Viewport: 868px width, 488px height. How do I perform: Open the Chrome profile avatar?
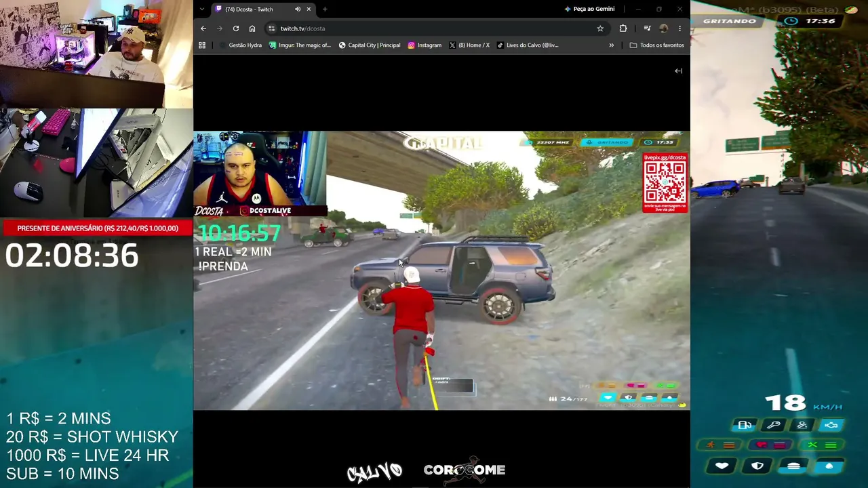[663, 28]
